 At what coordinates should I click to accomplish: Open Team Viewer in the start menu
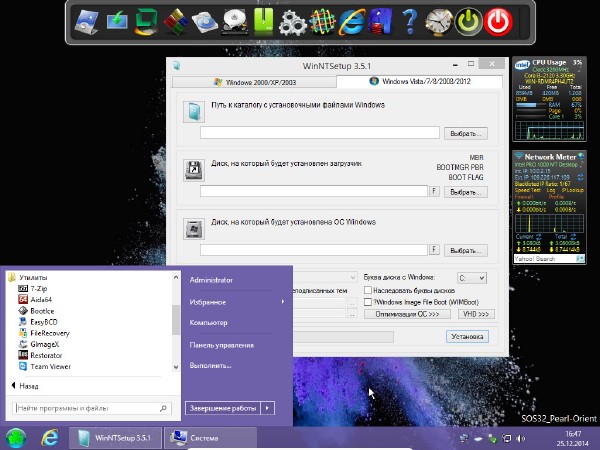[50, 366]
